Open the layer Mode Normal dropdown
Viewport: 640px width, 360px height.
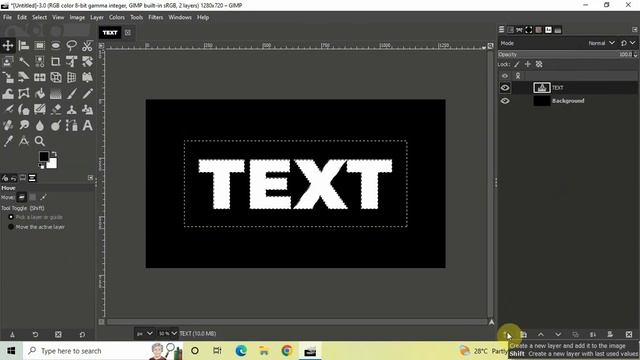(602, 43)
